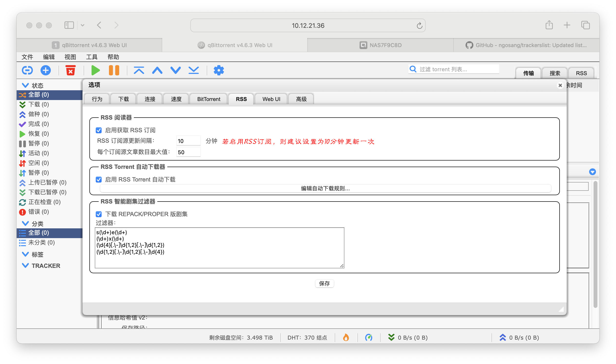The width and height of the screenshot is (616, 364).
Task: Expand the 标签 section
Action: coord(25,254)
